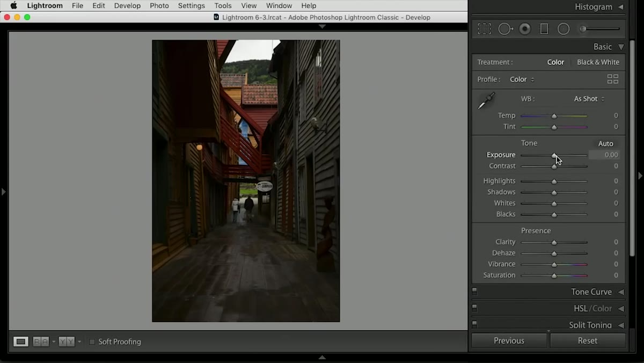
Task: Open the Profile Color dropdown
Action: 522,79
